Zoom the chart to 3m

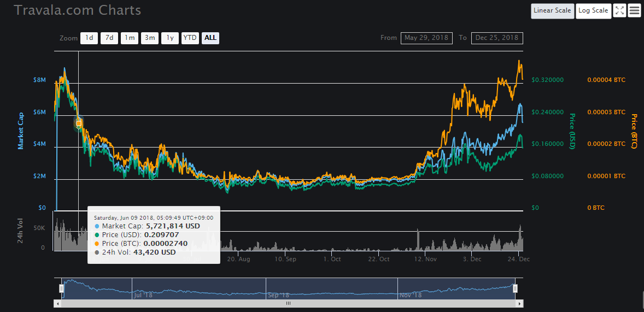(149, 38)
